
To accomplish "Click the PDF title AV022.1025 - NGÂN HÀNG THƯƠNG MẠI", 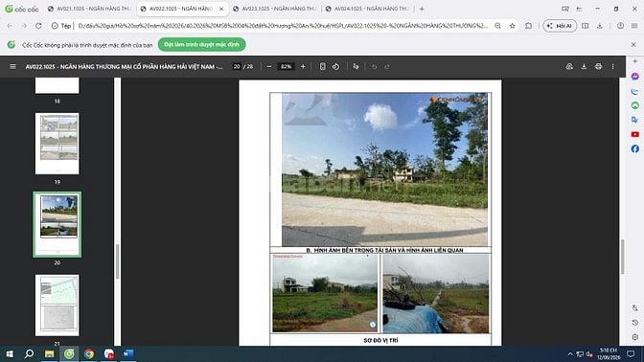I will click(x=124, y=66).
